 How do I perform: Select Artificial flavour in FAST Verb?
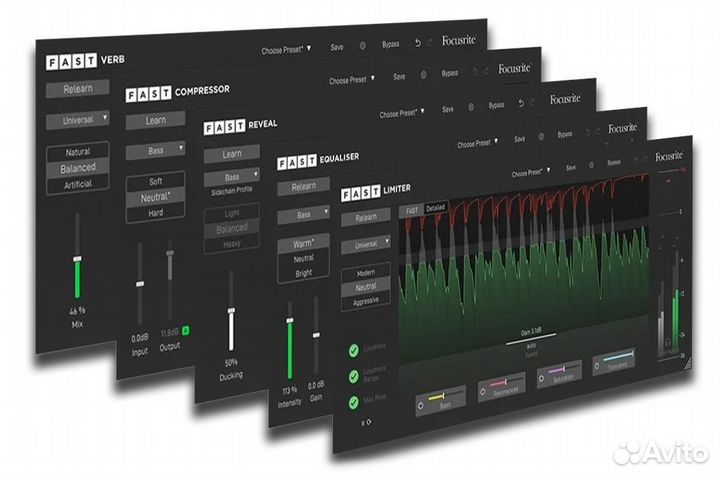point(78,184)
